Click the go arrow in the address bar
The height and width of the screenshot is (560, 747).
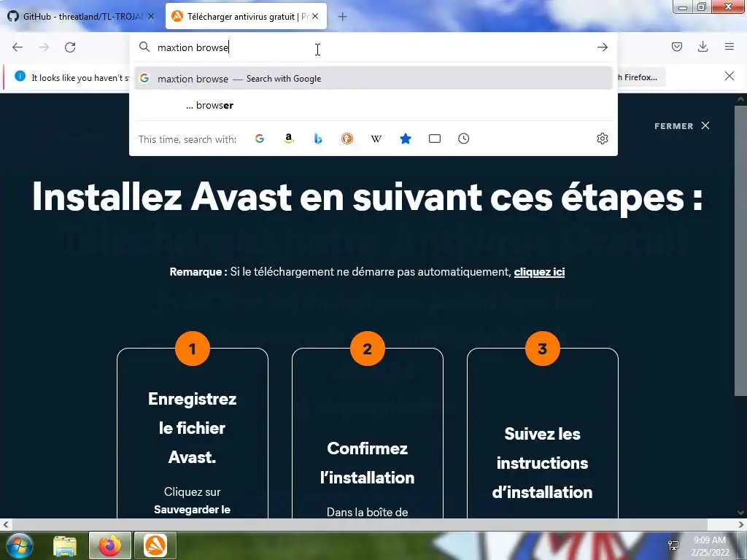click(x=602, y=47)
